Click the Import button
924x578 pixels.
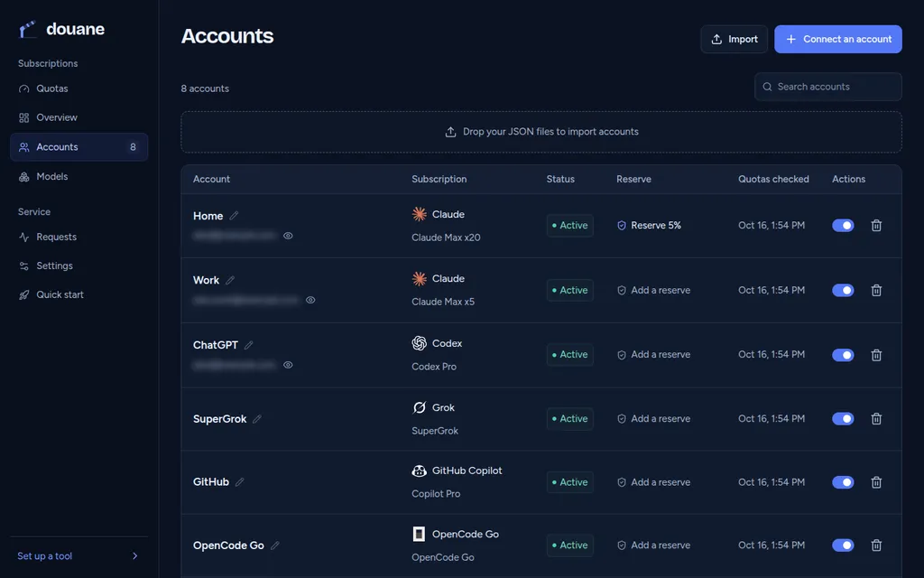tap(735, 39)
